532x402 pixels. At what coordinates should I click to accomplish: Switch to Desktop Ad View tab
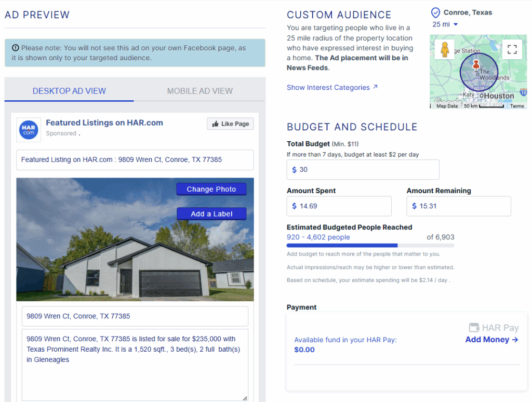[x=69, y=91]
